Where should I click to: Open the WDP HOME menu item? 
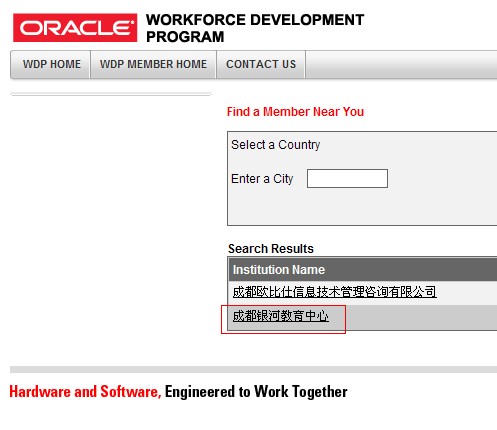52,64
